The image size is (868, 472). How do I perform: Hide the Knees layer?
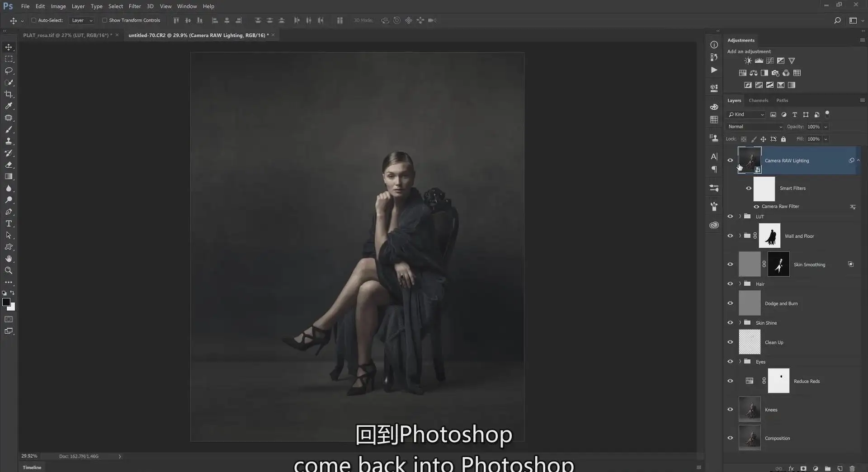point(730,409)
